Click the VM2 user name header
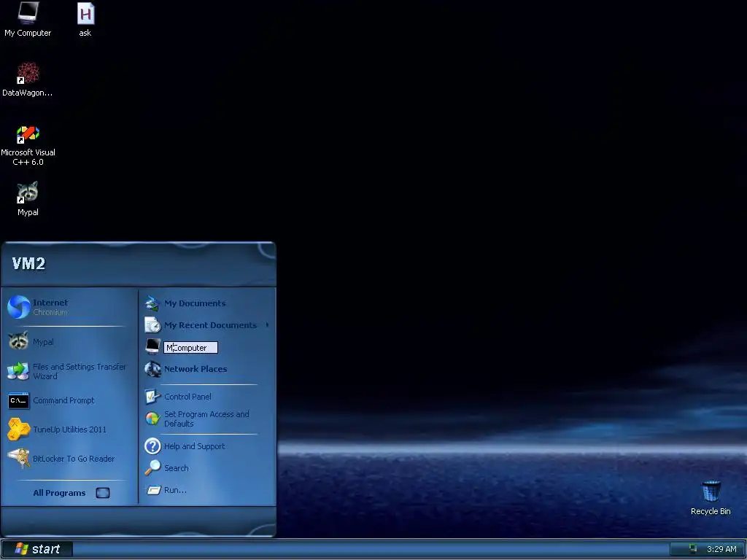This screenshot has width=747, height=560. pyautogui.click(x=28, y=263)
